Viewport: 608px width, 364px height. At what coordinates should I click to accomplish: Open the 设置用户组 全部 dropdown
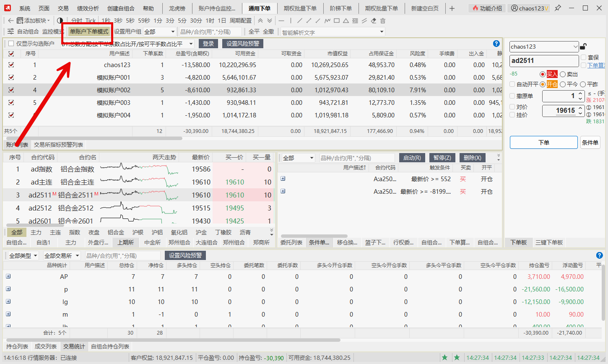(x=159, y=31)
